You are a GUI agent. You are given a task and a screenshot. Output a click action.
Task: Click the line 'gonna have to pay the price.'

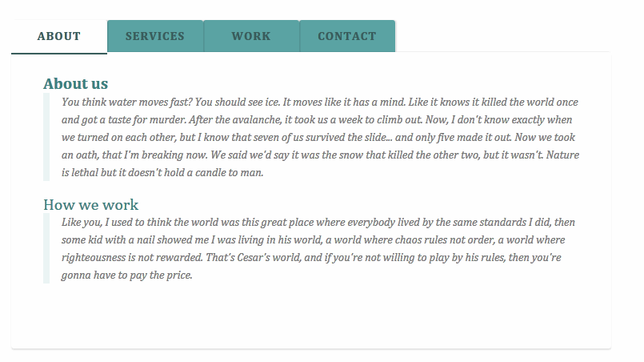point(127,275)
